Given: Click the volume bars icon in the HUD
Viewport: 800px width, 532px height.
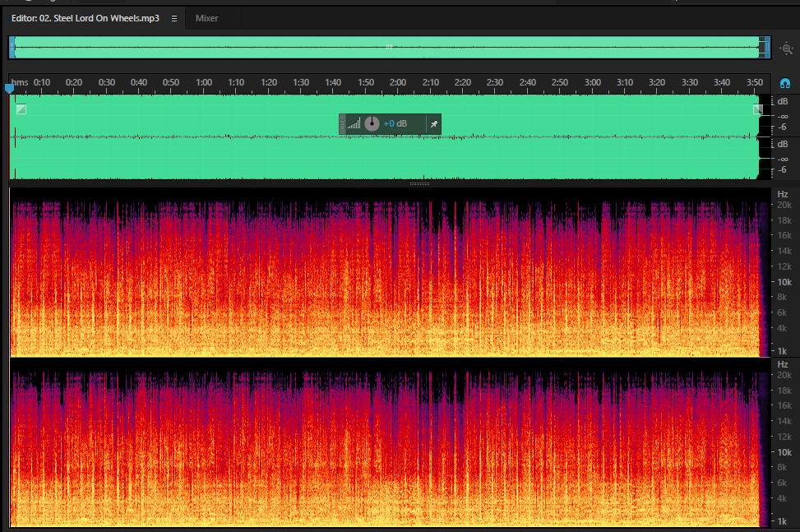Looking at the screenshot, I should click(x=354, y=123).
